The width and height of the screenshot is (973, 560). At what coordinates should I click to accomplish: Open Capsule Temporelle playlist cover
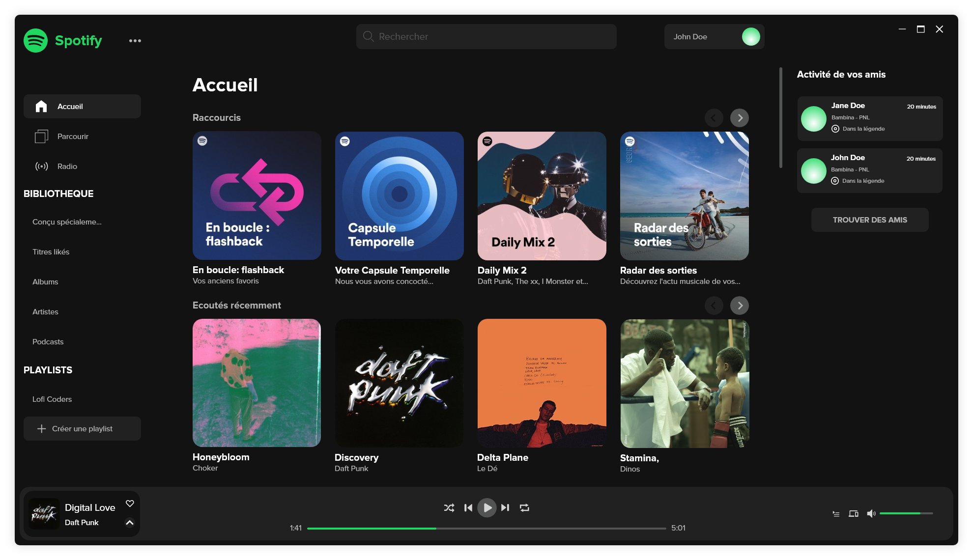tap(400, 196)
